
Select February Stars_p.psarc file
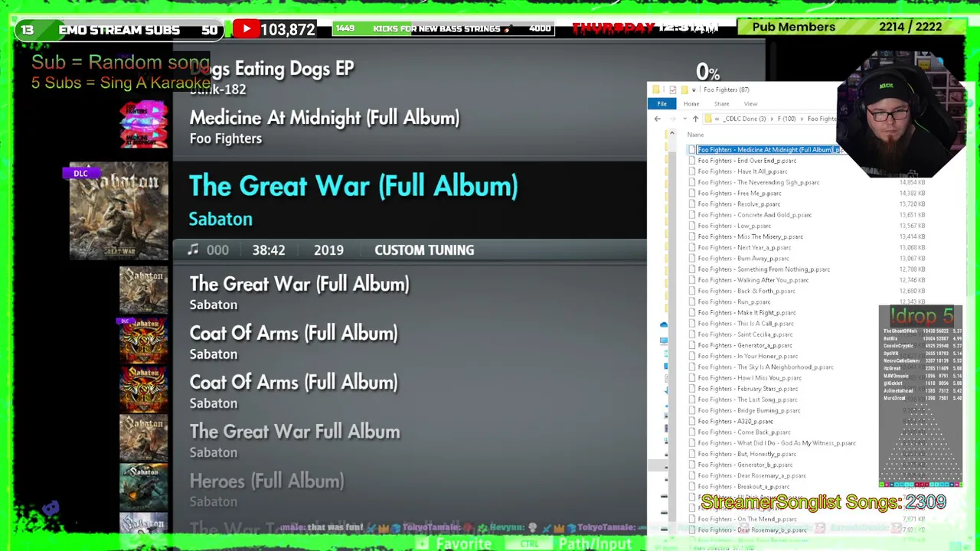tap(747, 389)
